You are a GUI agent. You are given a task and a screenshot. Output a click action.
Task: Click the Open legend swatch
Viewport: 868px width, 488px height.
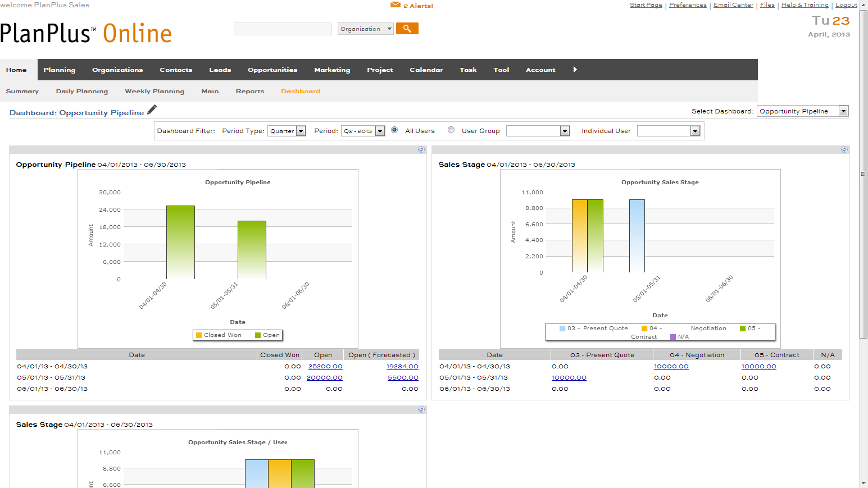(258, 335)
